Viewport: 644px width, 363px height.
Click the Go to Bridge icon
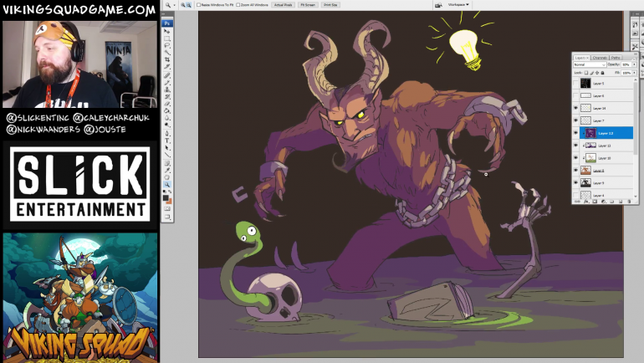pos(438,5)
